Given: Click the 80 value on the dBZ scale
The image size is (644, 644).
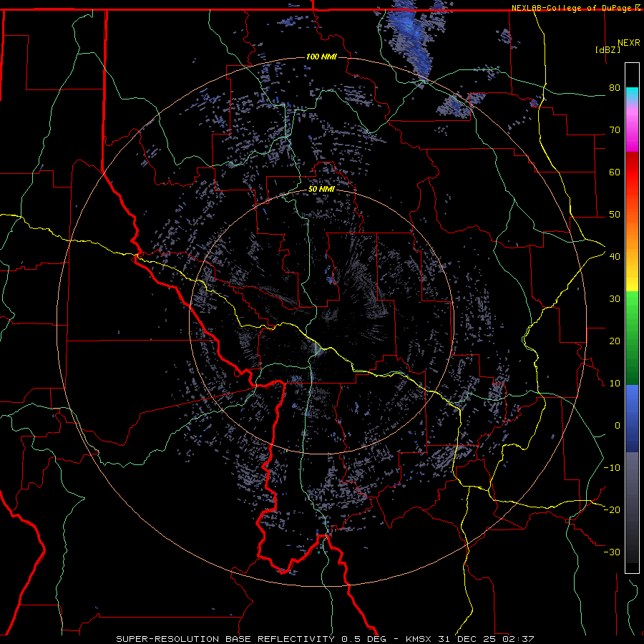Looking at the screenshot, I should (615, 88).
